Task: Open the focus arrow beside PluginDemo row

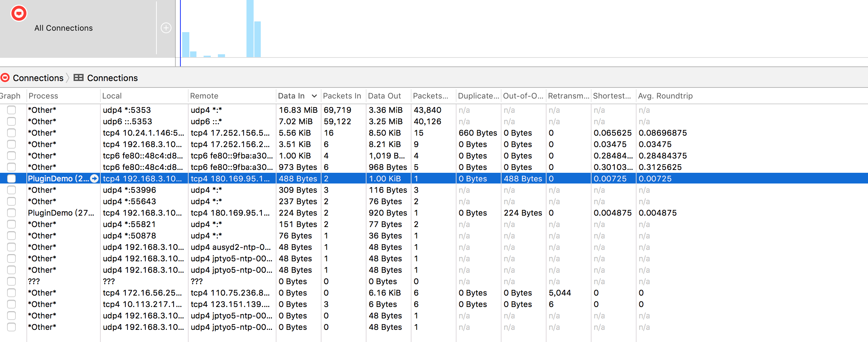Action: (x=94, y=178)
